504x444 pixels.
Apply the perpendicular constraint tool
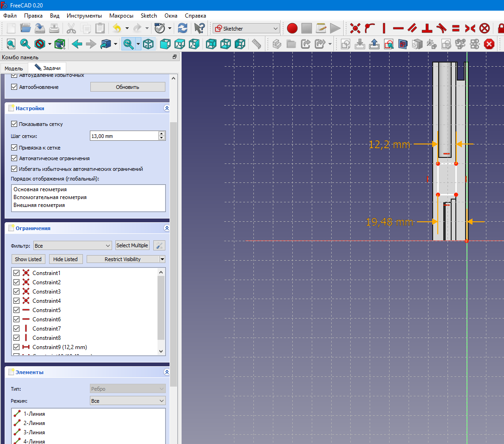coord(427,28)
